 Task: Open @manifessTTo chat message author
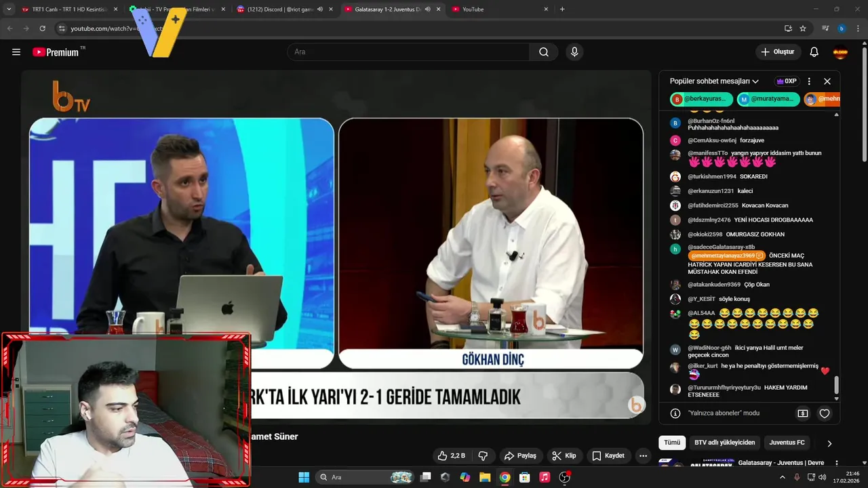(707, 153)
